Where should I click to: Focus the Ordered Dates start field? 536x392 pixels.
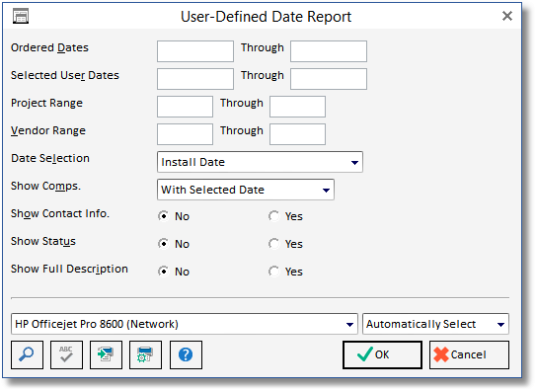[195, 51]
